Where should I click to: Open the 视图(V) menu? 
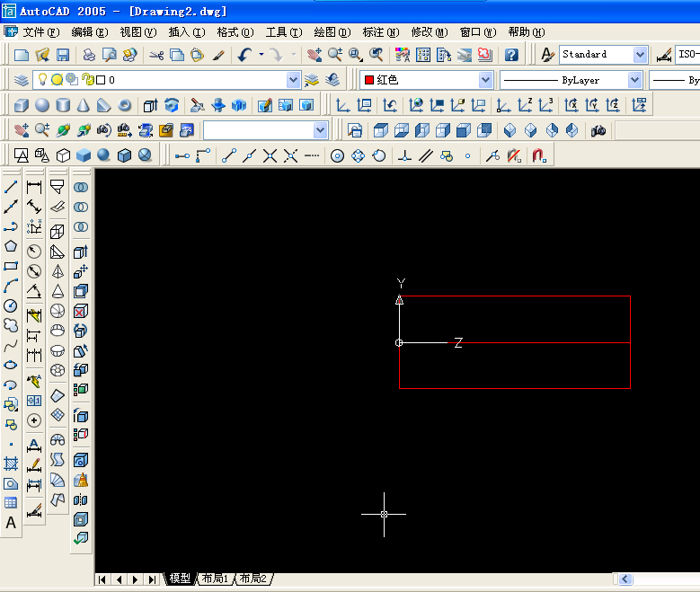click(x=138, y=32)
